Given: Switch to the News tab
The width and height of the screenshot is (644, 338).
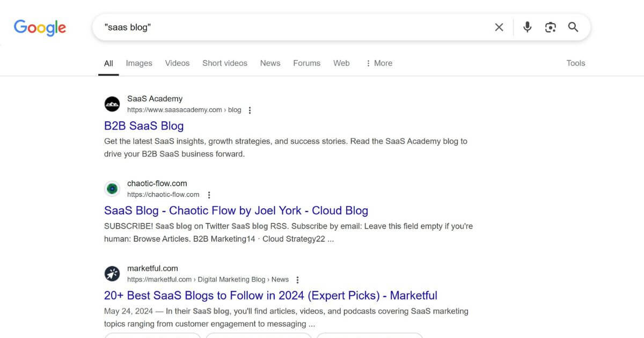Looking at the screenshot, I should coord(270,63).
